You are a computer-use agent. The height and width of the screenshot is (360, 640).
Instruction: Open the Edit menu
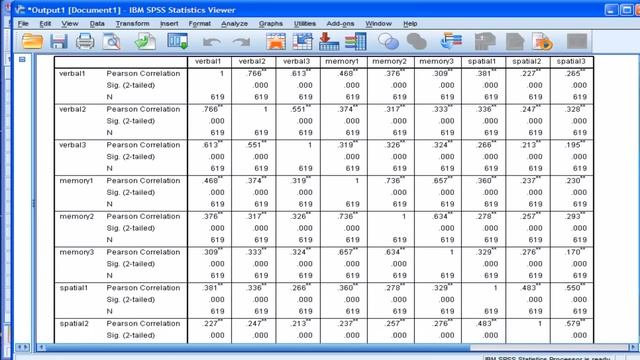(45, 24)
